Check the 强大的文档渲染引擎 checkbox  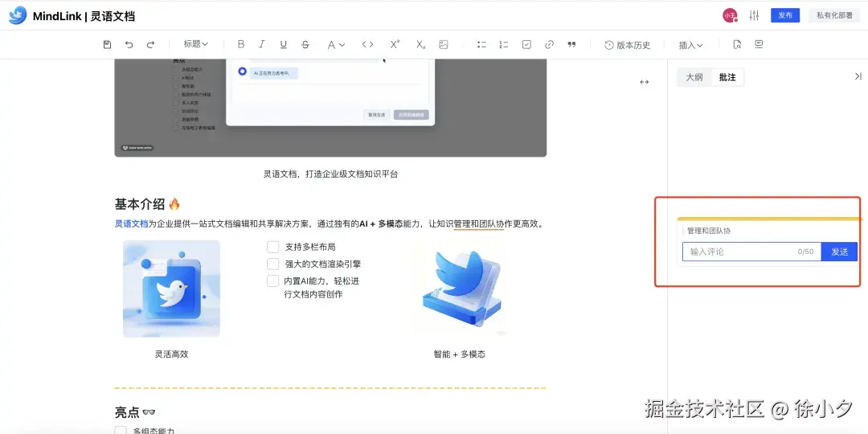273,264
